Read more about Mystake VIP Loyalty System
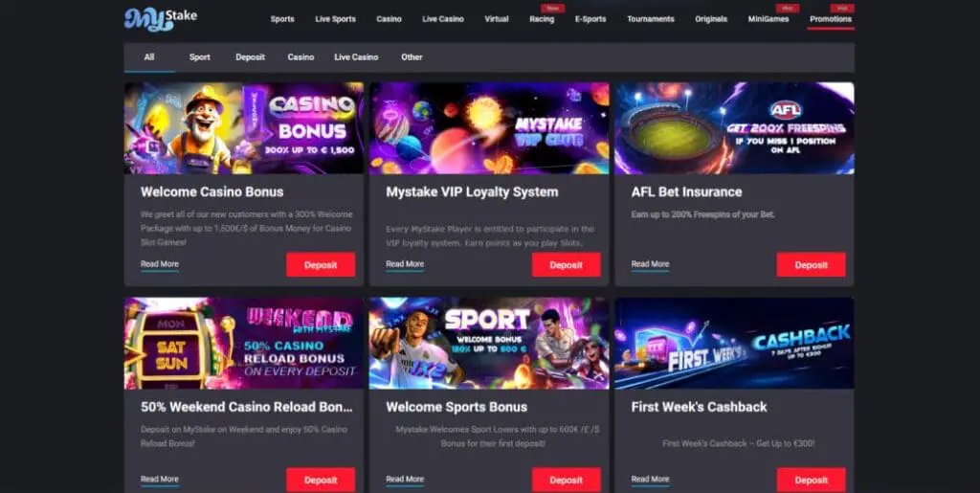 click(x=405, y=264)
